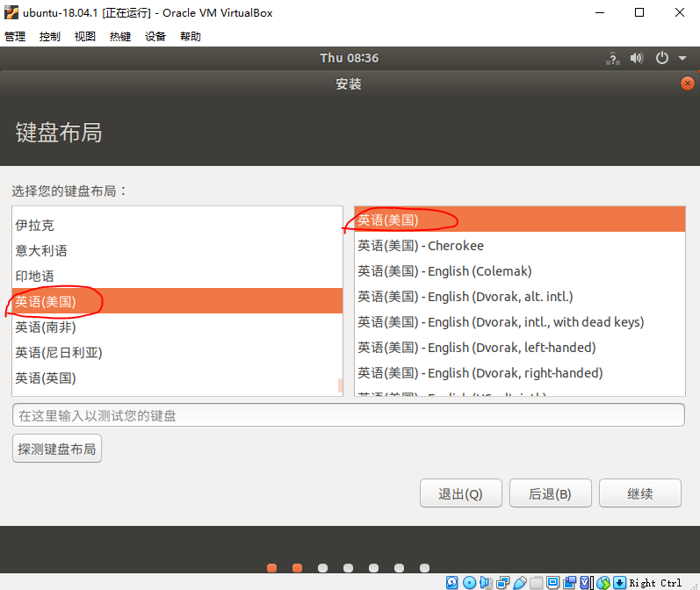
Task: Open the 热键 menu
Action: pyautogui.click(x=120, y=36)
